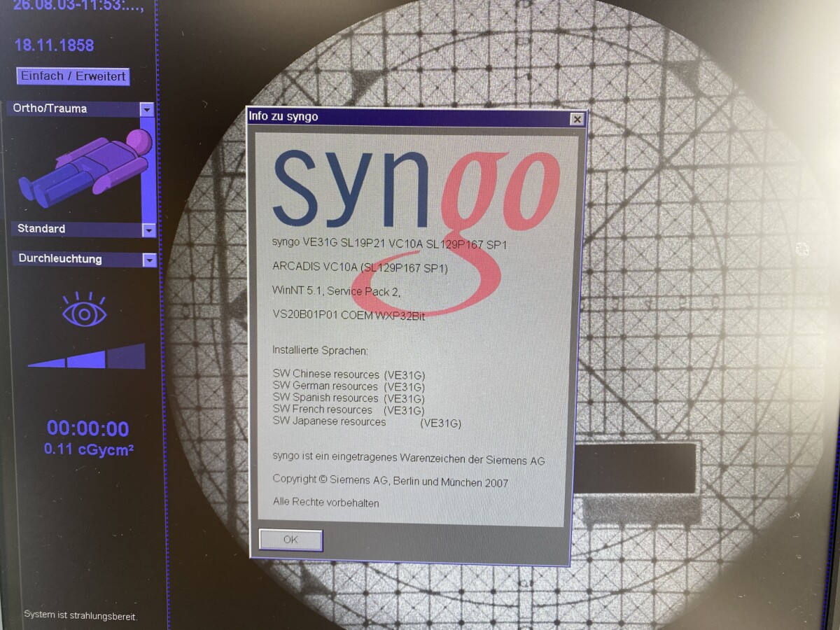Click the date 18.11.1858

click(x=54, y=45)
